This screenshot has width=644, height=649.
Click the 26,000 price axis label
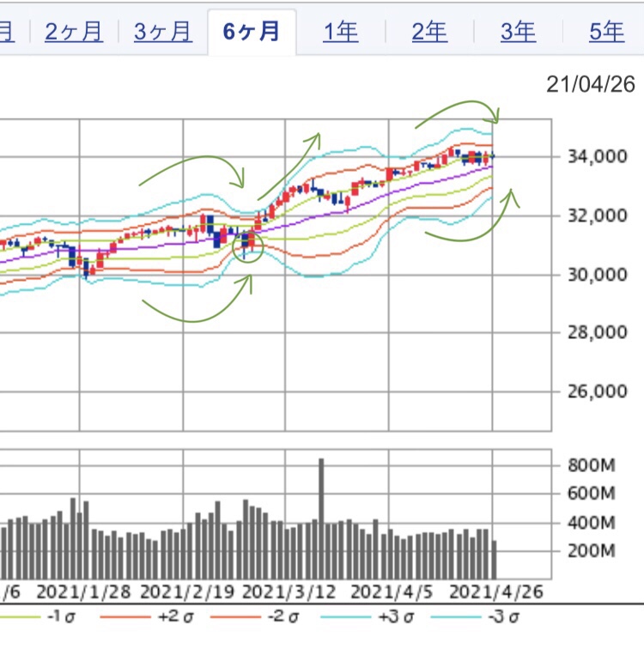[x=598, y=391]
